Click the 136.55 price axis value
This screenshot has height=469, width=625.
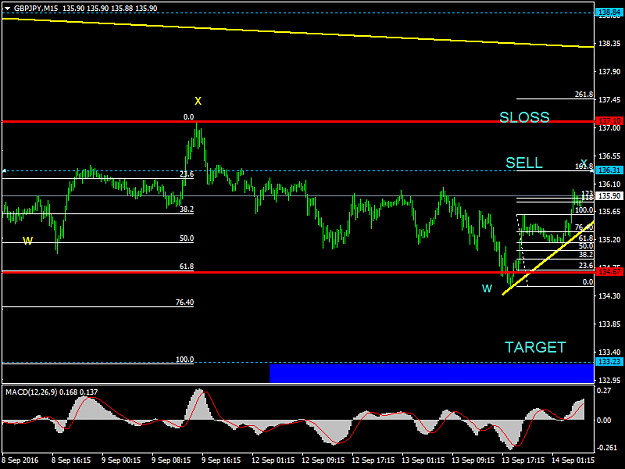click(x=609, y=156)
